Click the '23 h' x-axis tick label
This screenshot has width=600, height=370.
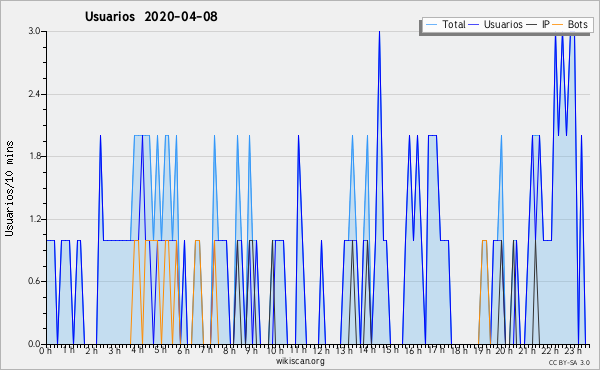coord(573,350)
